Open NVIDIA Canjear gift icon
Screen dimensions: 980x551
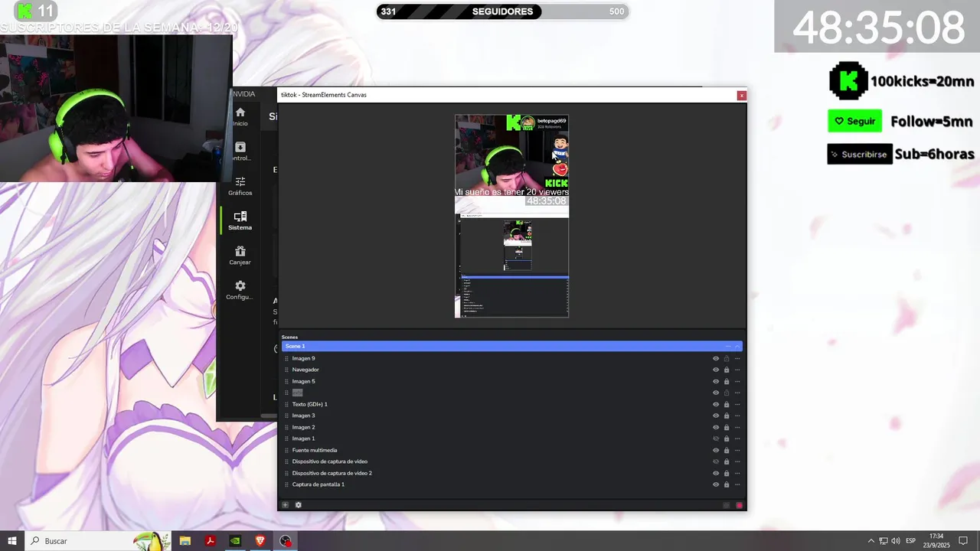(x=240, y=251)
